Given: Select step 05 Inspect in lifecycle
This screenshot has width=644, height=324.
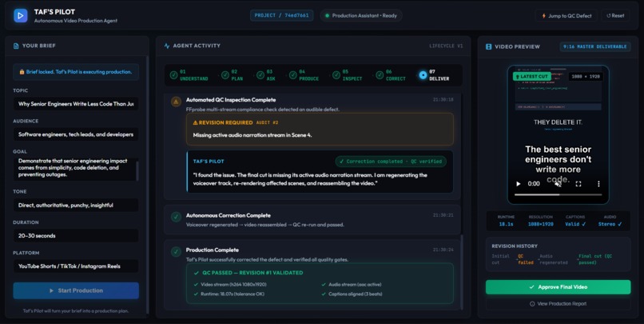Looking at the screenshot, I should [348, 75].
